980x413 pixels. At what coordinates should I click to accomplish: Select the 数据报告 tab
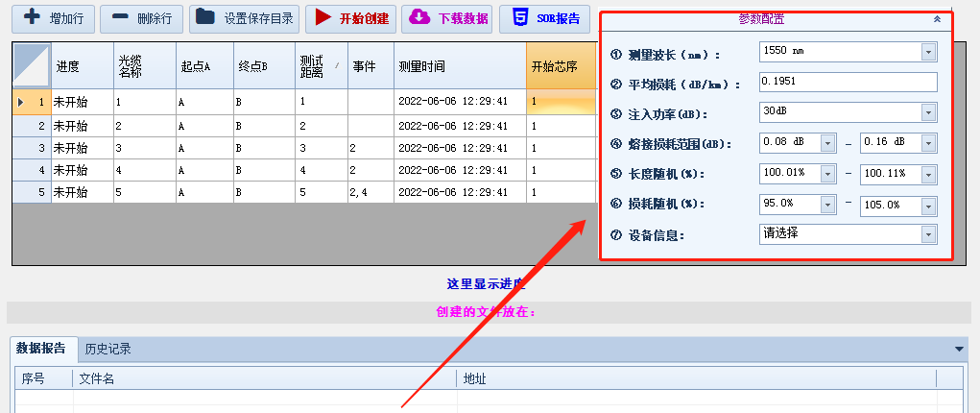[41, 350]
